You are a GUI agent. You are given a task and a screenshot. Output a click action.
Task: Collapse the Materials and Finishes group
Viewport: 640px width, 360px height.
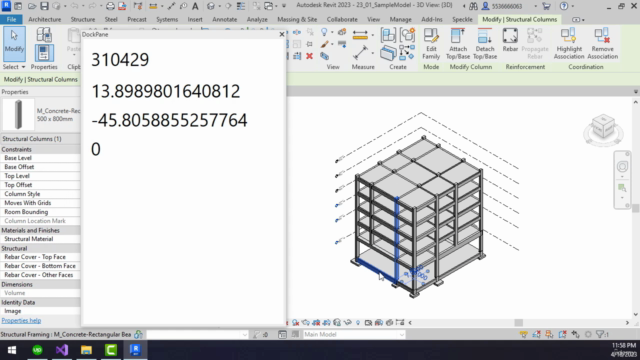click(x=40, y=230)
